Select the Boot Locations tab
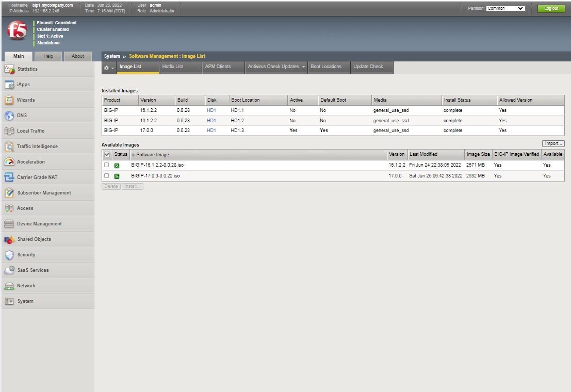The height and width of the screenshot is (392, 571). (x=329, y=67)
